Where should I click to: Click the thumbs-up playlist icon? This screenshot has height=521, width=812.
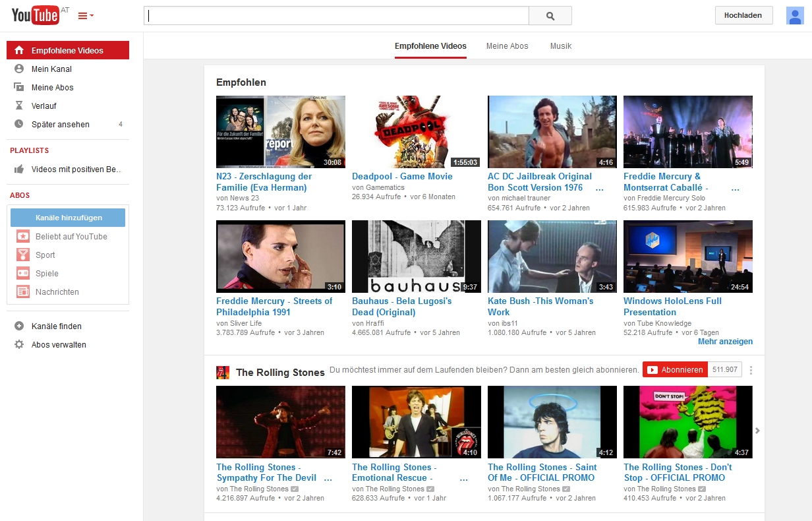[x=19, y=169]
